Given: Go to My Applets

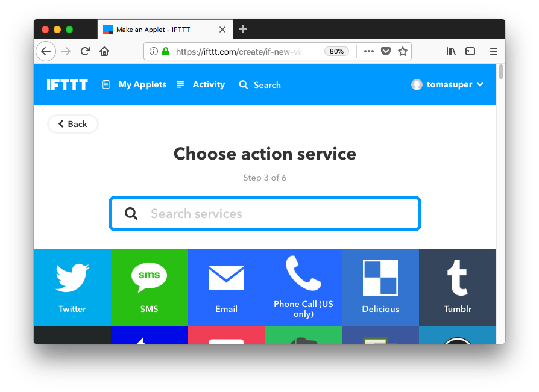Looking at the screenshot, I should tap(134, 84).
